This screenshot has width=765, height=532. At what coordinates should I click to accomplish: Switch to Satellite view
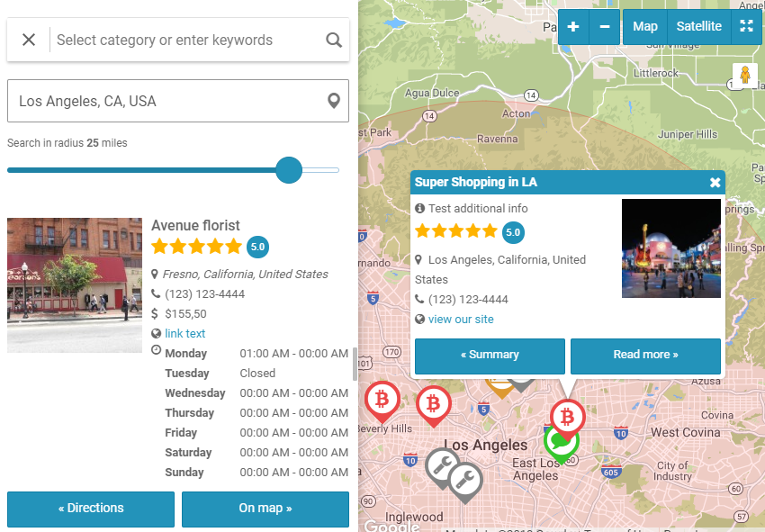click(x=698, y=27)
